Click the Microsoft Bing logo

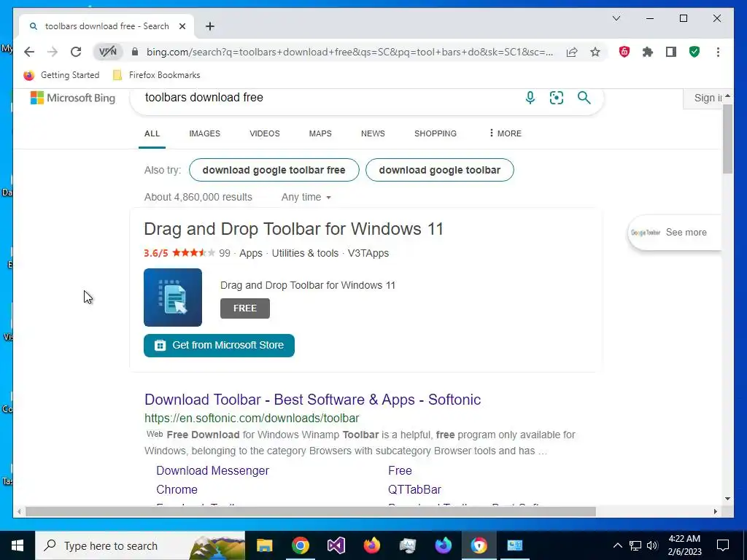(x=73, y=98)
